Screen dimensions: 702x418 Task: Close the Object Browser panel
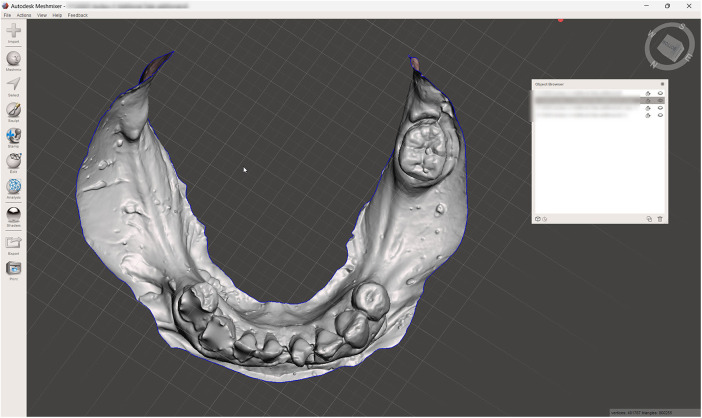[x=662, y=84]
